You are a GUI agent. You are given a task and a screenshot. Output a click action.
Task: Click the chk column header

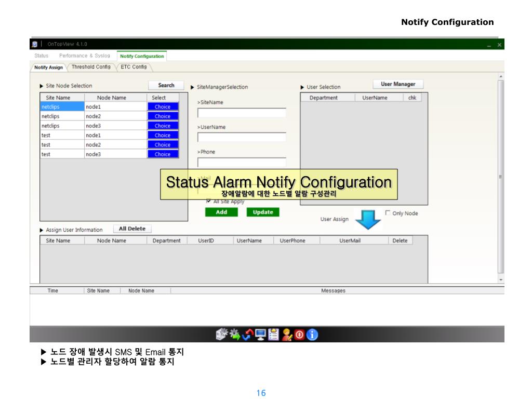pos(412,97)
